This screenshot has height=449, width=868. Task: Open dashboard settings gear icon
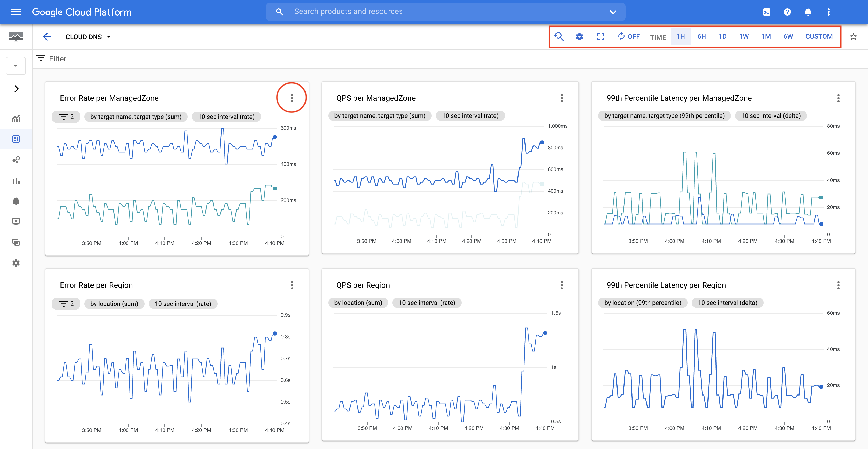pos(579,37)
